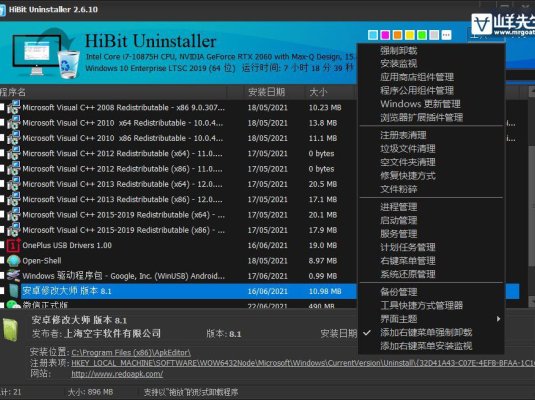
Task: Open the HKEY_LOCAL_MACHINE registry key link
Action: [x=303, y=363]
